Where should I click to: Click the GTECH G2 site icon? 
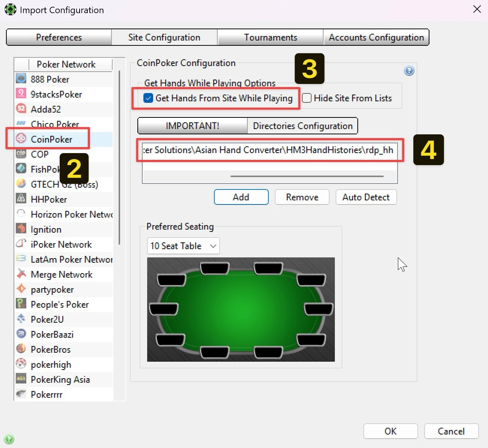(21, 184)
